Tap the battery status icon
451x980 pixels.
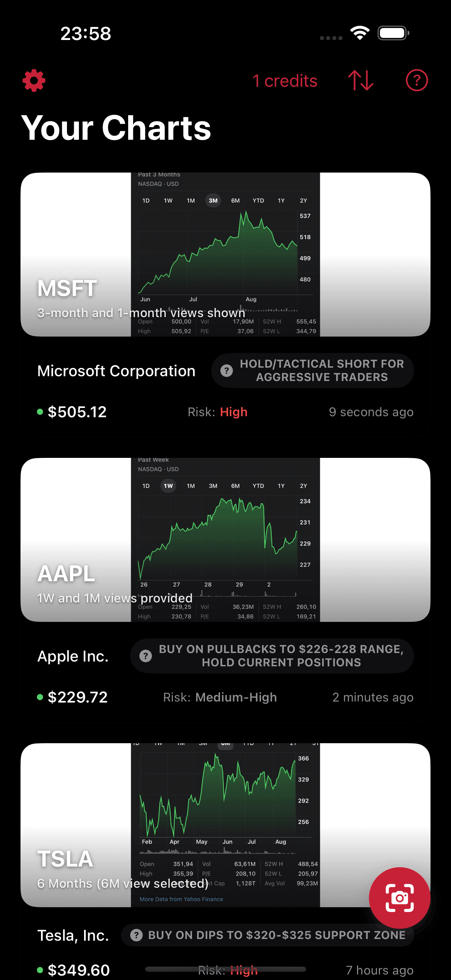393,33
